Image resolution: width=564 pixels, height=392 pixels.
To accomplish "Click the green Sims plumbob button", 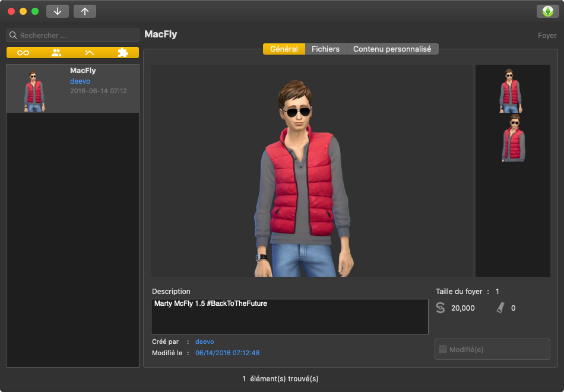I will (547, 11).
